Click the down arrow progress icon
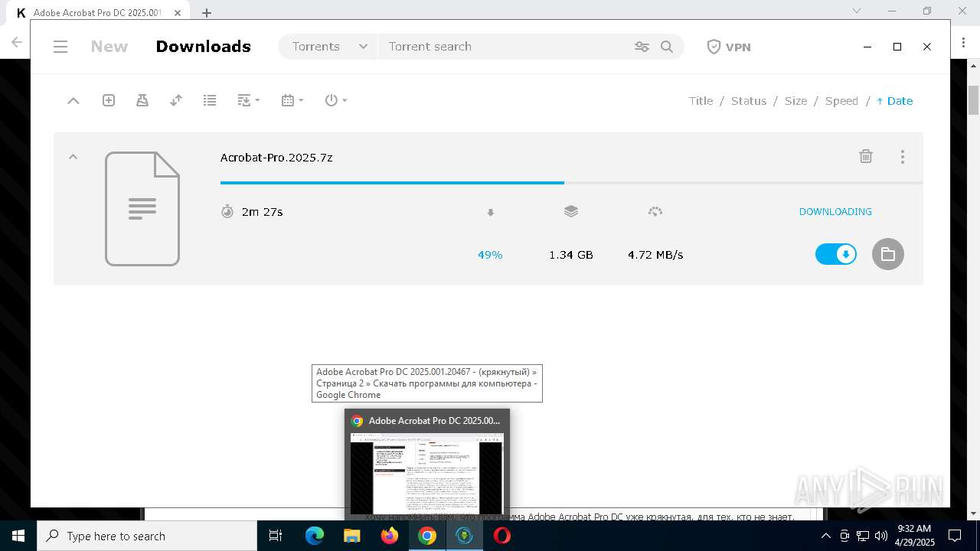This screenshot has height=551, width=980. point(491,212)
